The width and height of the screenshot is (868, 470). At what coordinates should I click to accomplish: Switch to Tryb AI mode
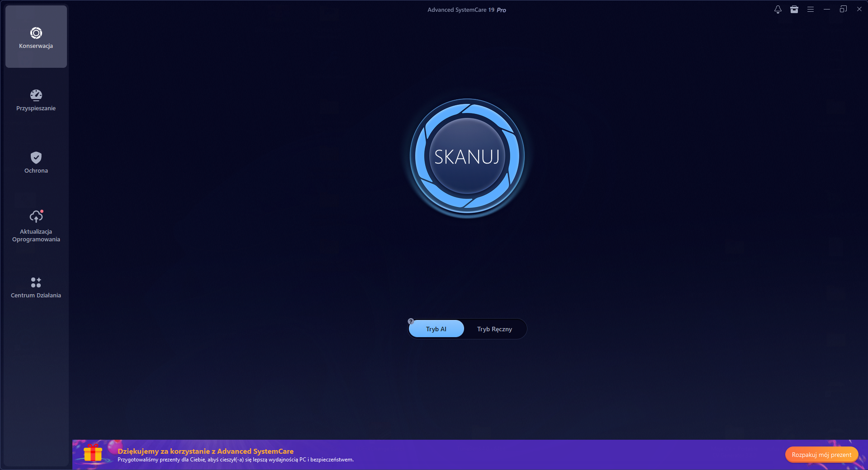[x=436, y=329]
